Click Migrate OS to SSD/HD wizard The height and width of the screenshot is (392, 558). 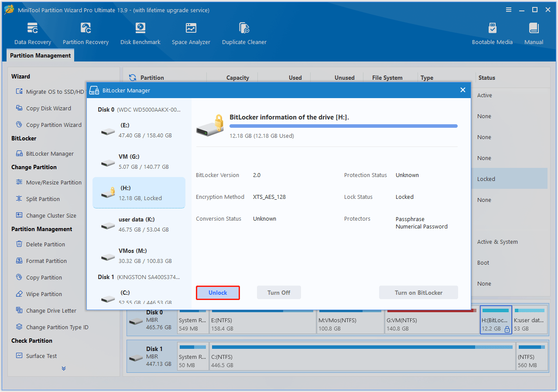pyautogui.click(x=50, y=92)
